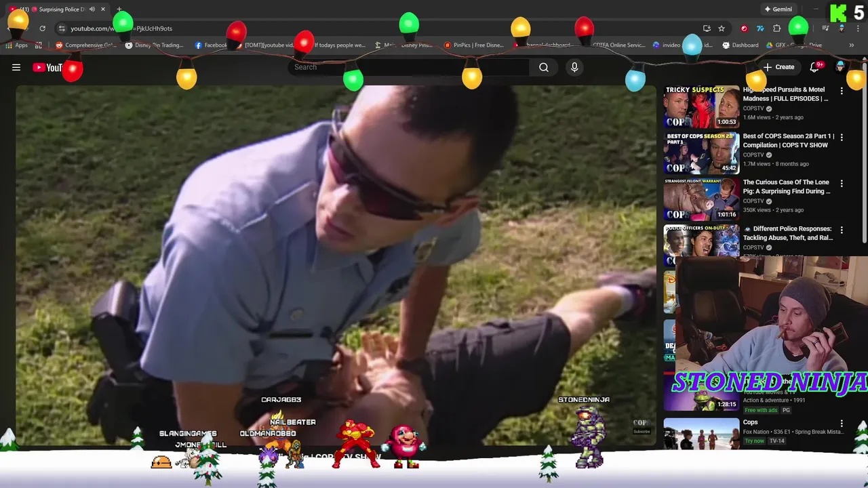This screenshot has height=488, width=868.
Task: Open the options menu for Lone Pig video
Action: pyautogui.click(x=842, y=184)
